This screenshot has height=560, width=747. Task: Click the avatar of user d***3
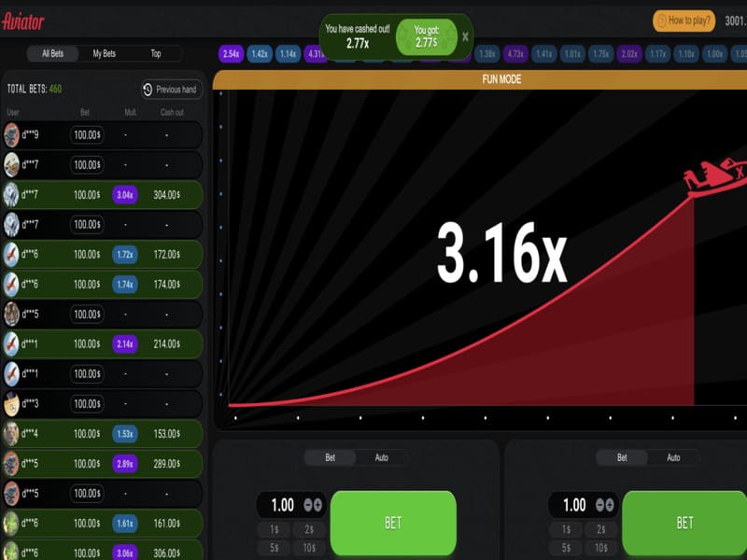coord(11,404)
